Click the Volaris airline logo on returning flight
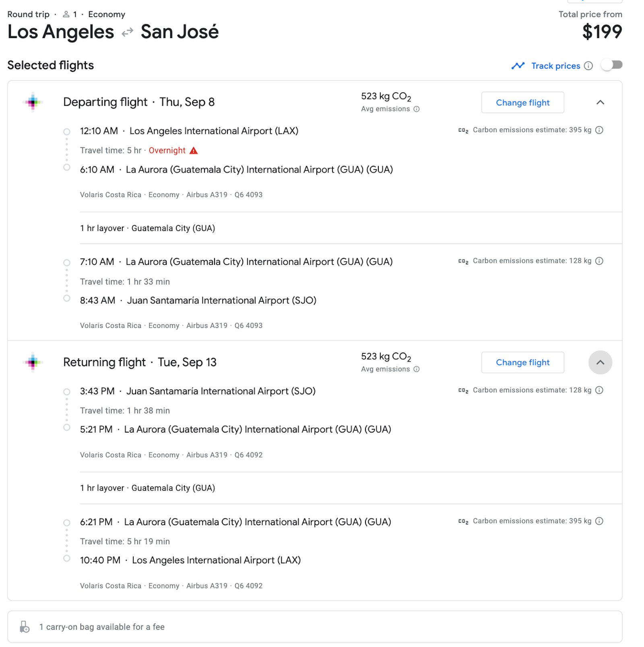This screenshot has width=644, height=647. pos(32,362)
